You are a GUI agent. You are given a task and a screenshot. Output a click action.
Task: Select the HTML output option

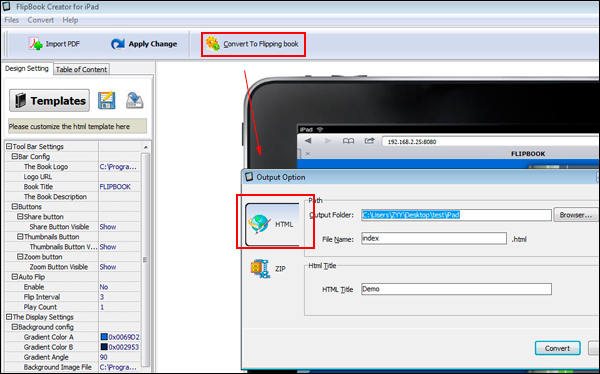[x=272, y=224]
